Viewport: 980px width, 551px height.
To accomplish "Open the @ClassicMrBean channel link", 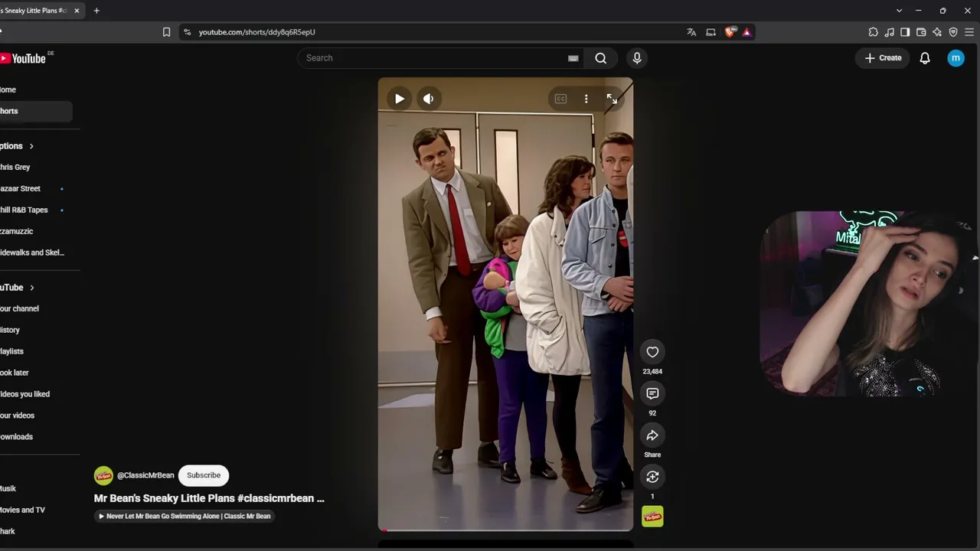I will coord(145,475).
